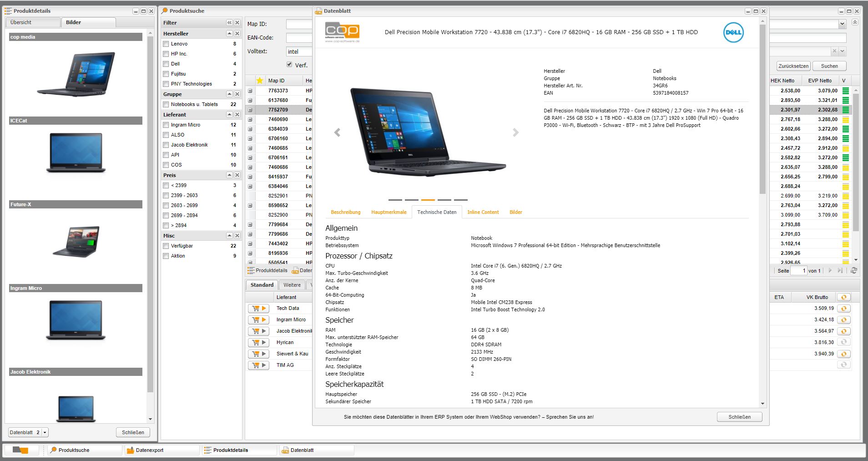Refresh the 3.424,18 VK Brutto price
Screen dimensions: 868x461
(x=843, y=320)
